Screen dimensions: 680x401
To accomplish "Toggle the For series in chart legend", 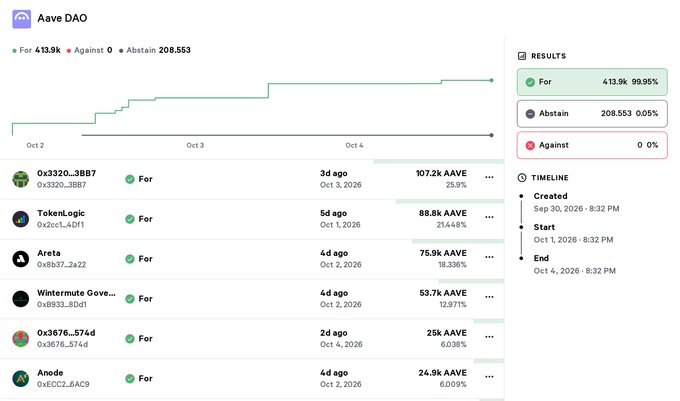I will pyautogui.click(x=36, y=50).
